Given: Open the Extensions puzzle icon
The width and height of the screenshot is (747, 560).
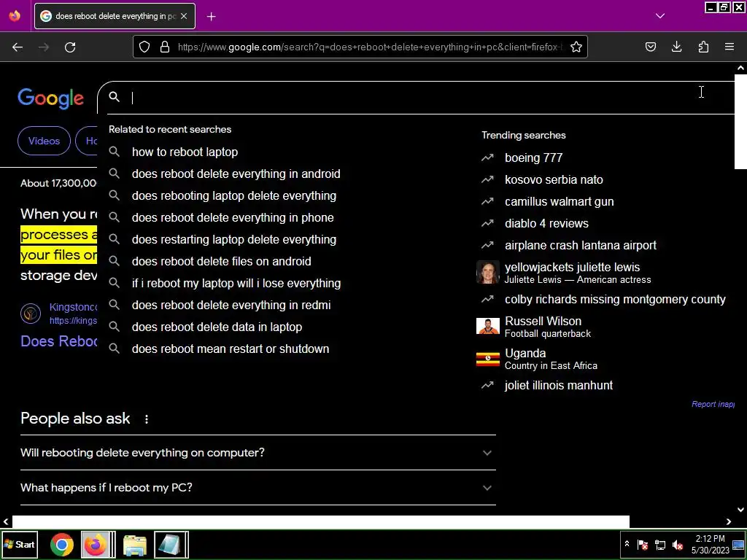Looking at the screenshot, I should 703,47.
